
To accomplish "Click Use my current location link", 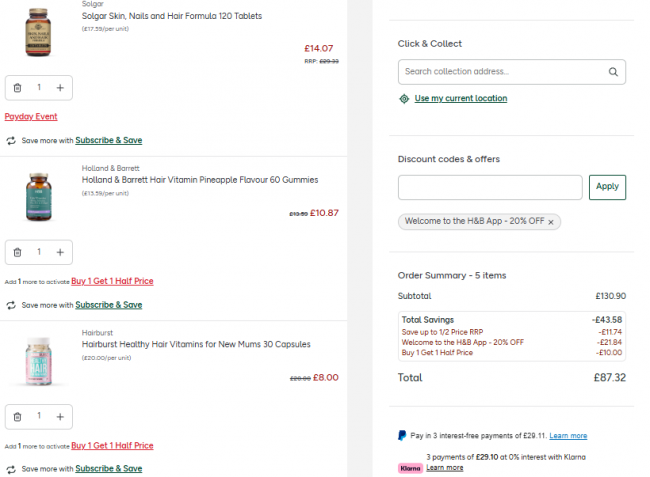I will (x=461, y=99).
